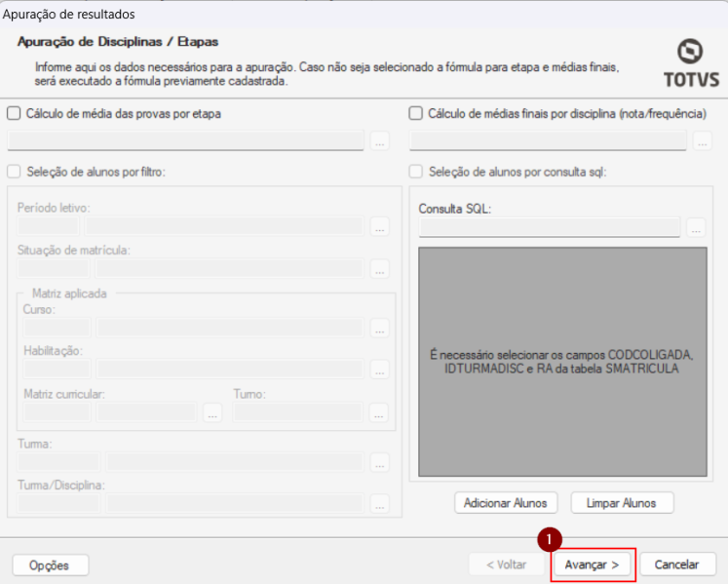Open Período letivo lookup button
The width and height of the screenshot is (728, 584).
point(380,227)
